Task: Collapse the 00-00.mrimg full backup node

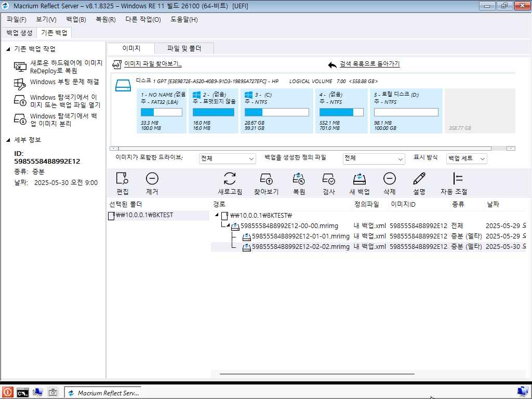Action: point(228,225)
